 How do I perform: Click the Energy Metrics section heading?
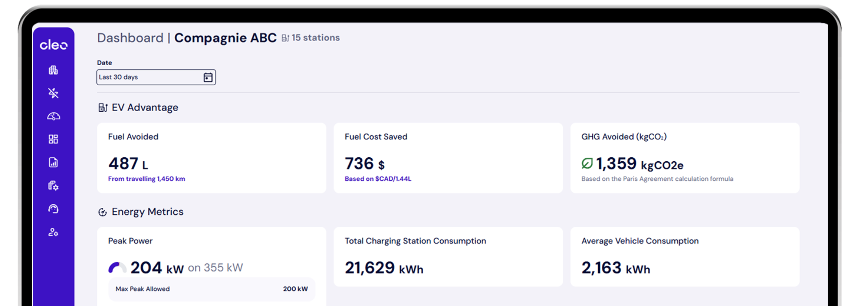pos(148,212)
